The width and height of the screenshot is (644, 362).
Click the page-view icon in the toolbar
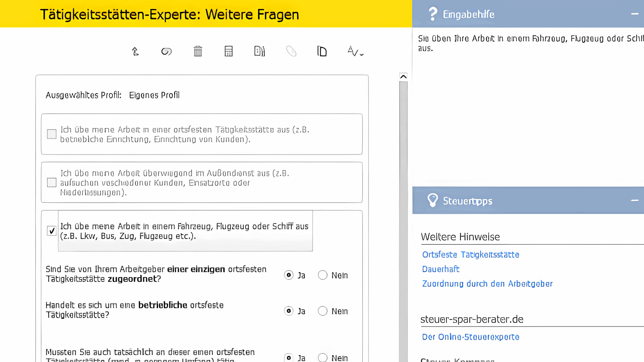click(x=322, y=51)
